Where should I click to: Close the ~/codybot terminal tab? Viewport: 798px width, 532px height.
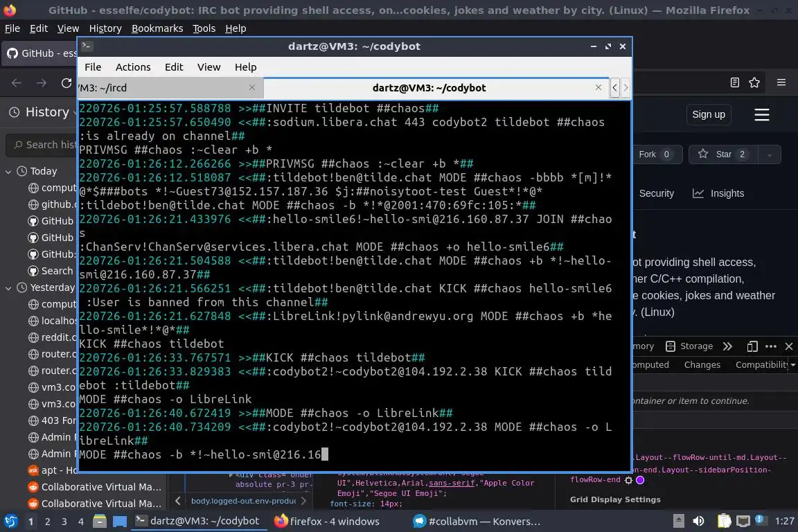[598, 87]
